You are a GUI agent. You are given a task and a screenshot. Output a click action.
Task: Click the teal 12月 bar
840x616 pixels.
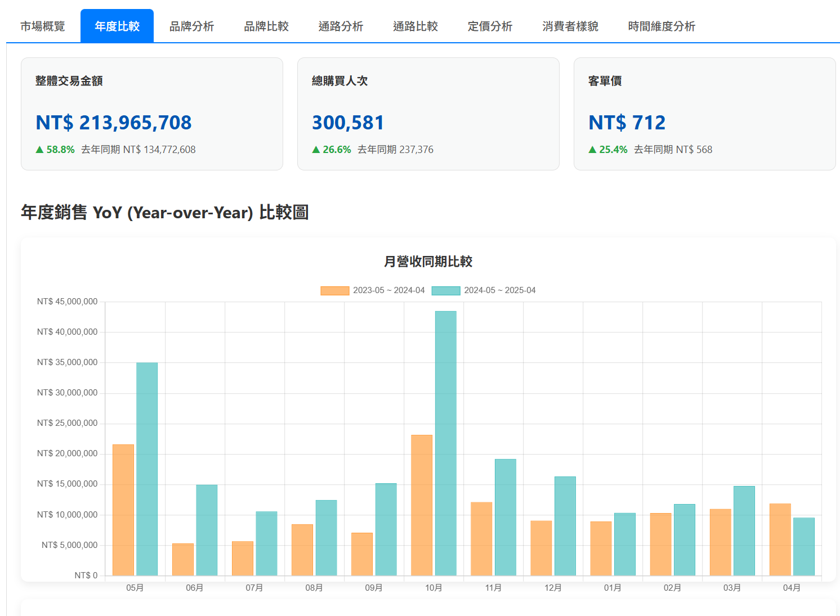[565, 526]
